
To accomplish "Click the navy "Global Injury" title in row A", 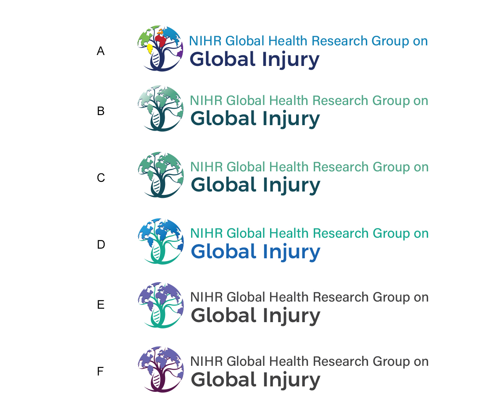I will point(255,60).
